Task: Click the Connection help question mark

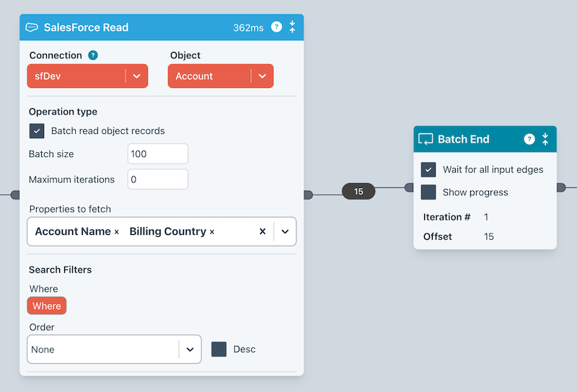Action: click(x=93, y=55)
